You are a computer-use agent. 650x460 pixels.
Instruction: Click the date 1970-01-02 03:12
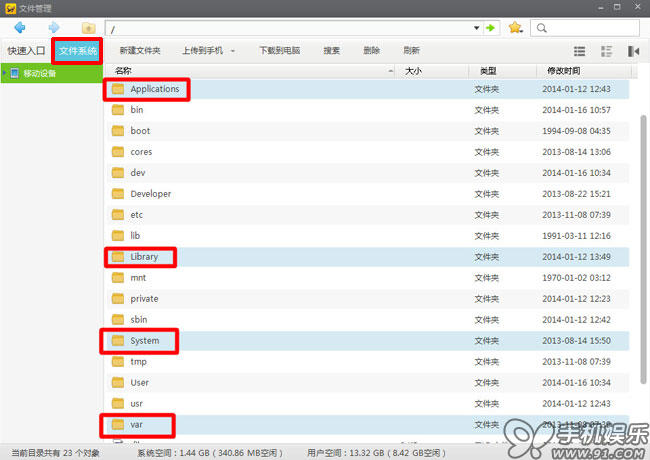[576, 278]
